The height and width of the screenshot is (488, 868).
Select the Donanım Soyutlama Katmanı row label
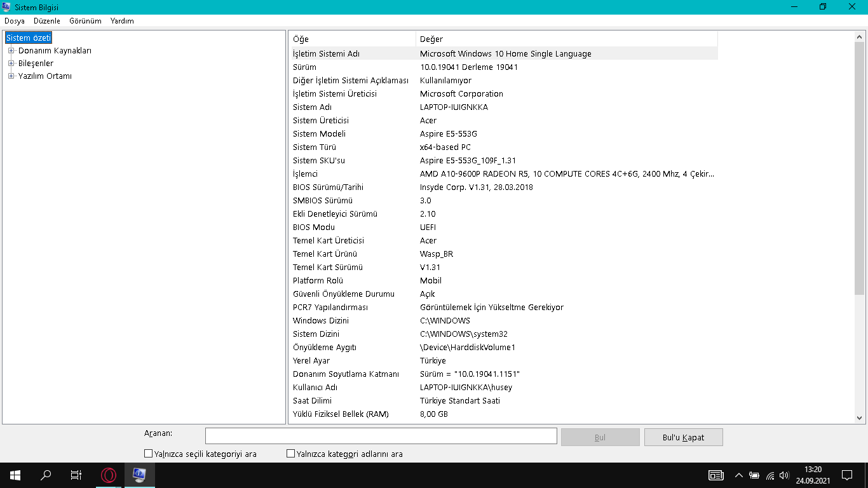[x=346, y=374]
